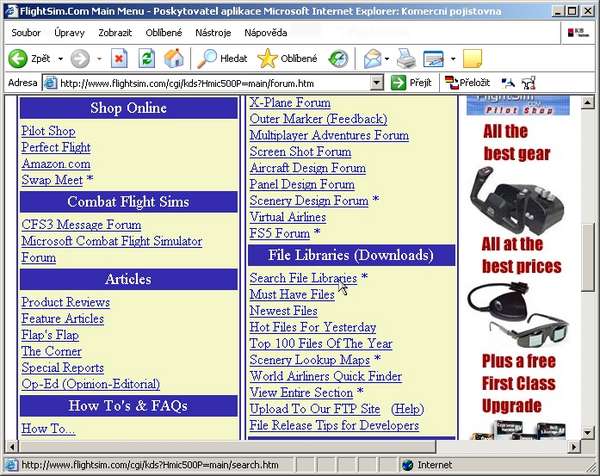600x476 pixels.
Task: Open the Nástroje menu
Action: coord(213,33)
